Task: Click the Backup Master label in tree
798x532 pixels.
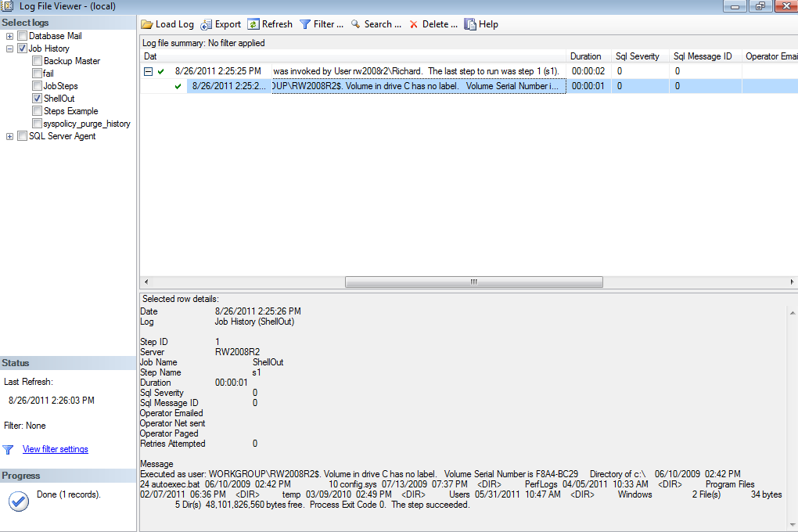Action: (72, 60)
